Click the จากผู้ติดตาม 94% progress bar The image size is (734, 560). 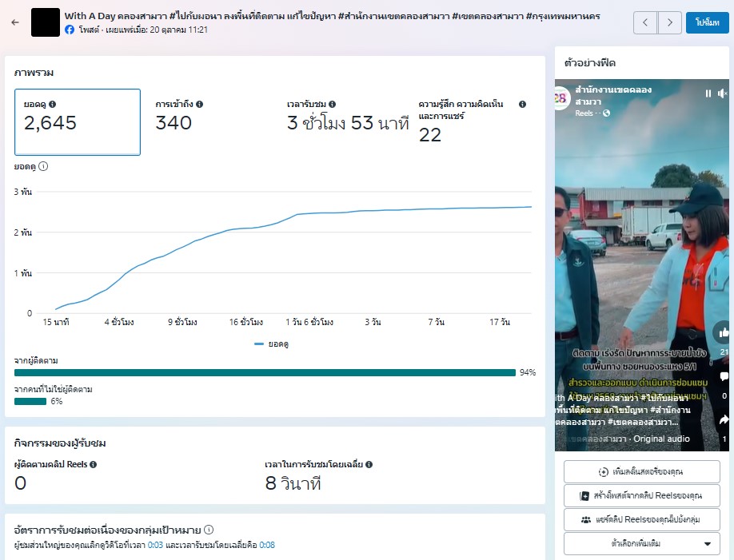click(265, 372)
